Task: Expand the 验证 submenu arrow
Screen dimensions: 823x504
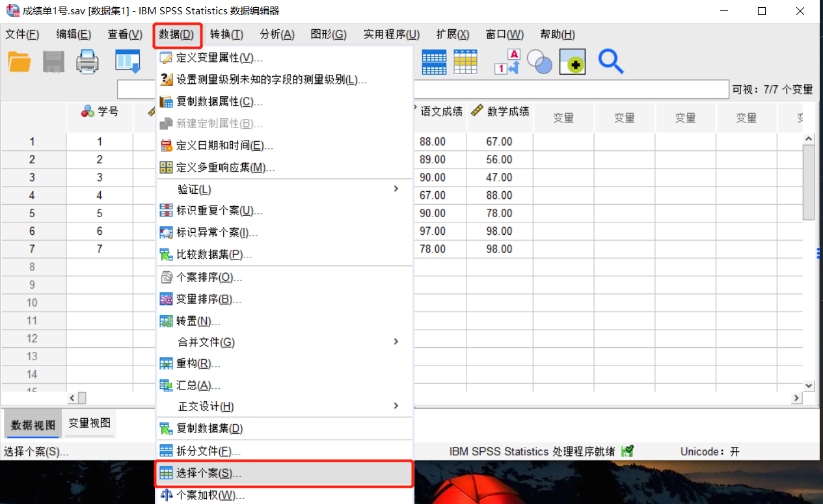Action: pos(396,189)
